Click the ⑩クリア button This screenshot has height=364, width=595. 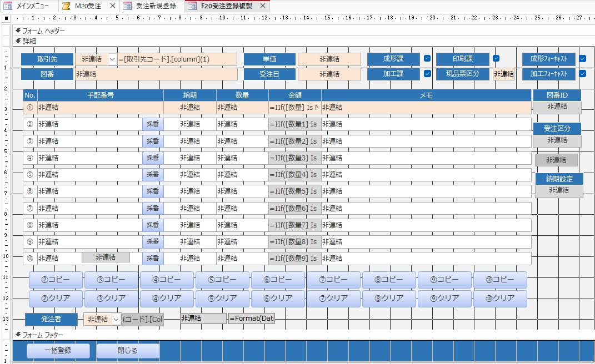pos(500,299)
